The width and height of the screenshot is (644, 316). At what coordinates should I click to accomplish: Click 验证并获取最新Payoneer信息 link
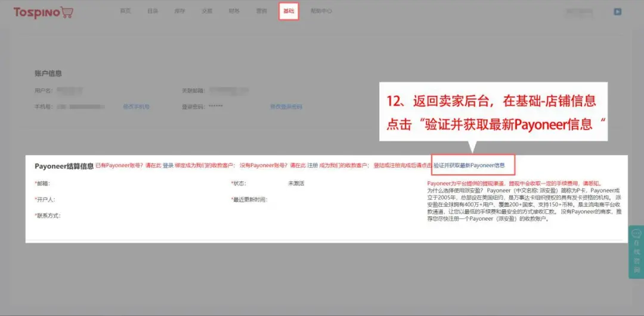[x=469, y=166]
